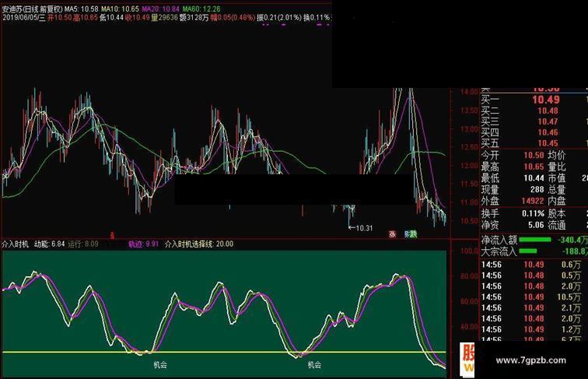Screen dimensions: 588x379
Task: Click the 跌 marker icon below the chart
Action: (413, 234)
